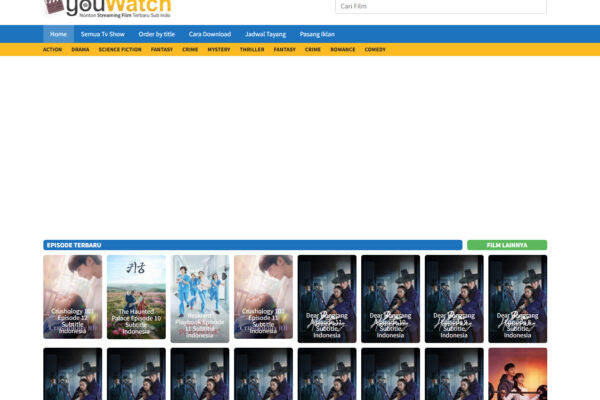Open Cara Download menu item

pyautogui.click(x=210, y=34)
